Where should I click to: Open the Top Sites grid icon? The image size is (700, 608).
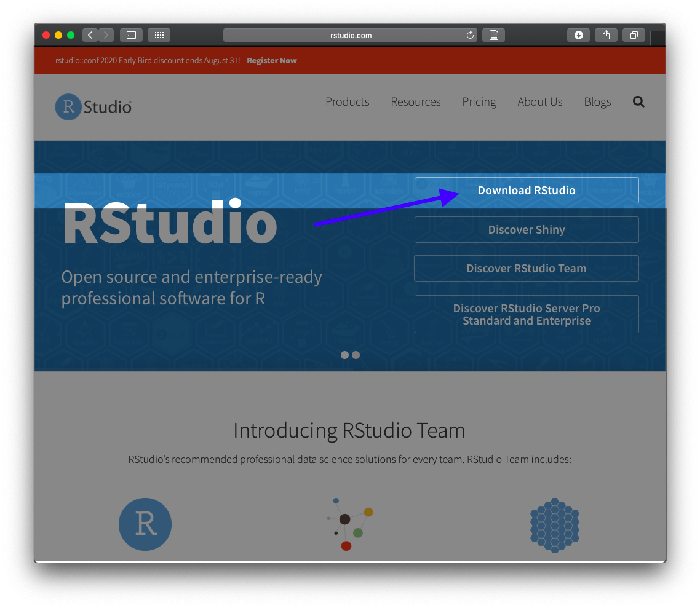(x=159, y=35)
